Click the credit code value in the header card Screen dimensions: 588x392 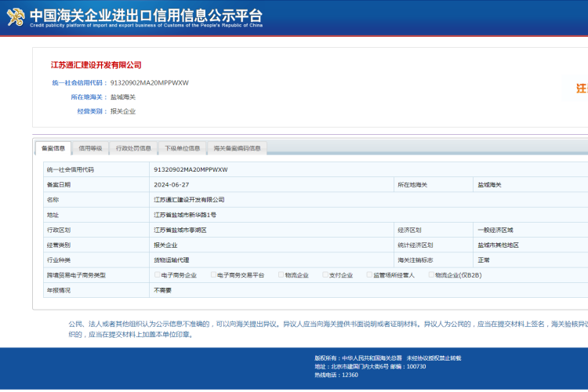coord(149,82)
